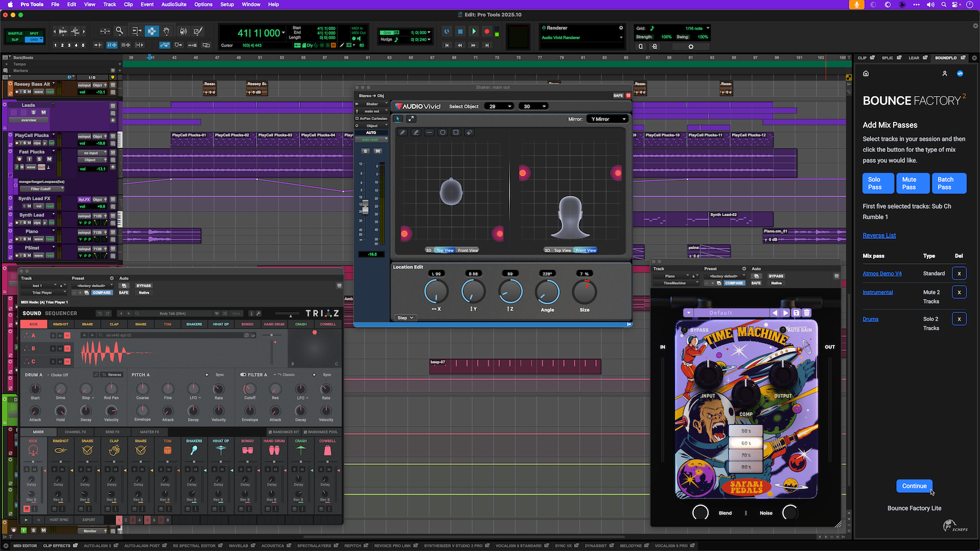This screenshot has height=551, width=980.
Task: Toggle the Filter A on/off switch
Action: point(243,375)
